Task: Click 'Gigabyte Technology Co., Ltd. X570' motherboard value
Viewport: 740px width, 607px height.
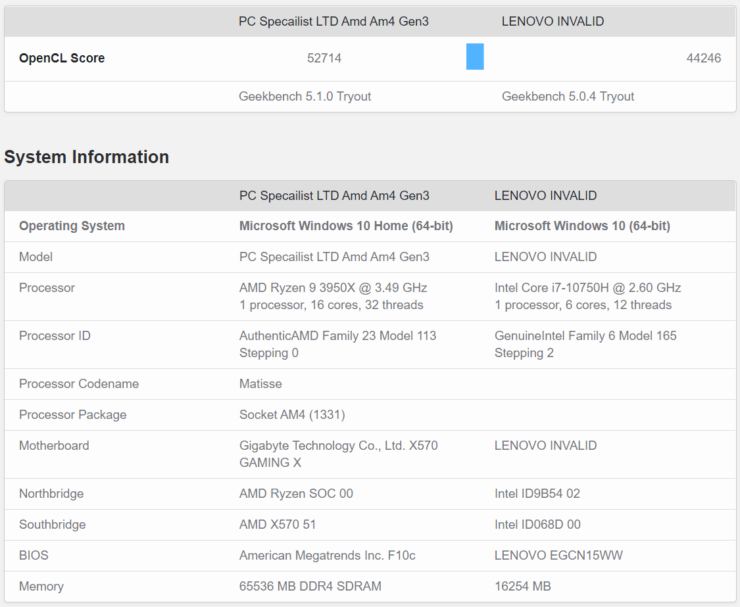Action: (338, 446)
